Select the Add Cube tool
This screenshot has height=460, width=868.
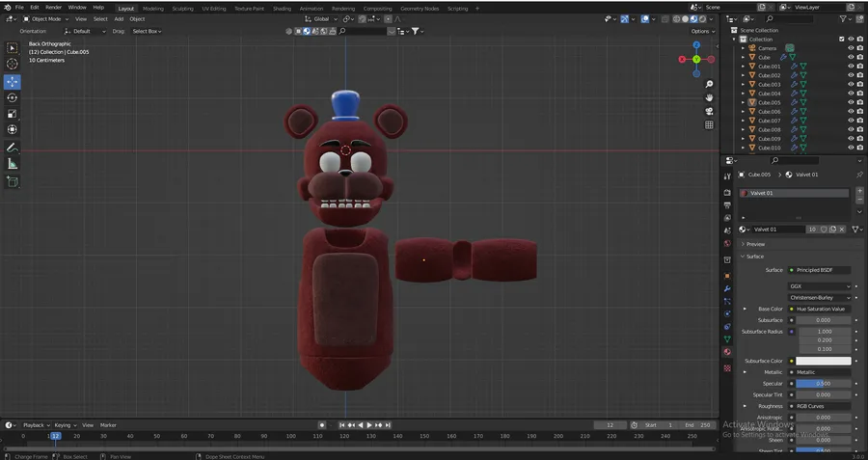tap(13, 181)
